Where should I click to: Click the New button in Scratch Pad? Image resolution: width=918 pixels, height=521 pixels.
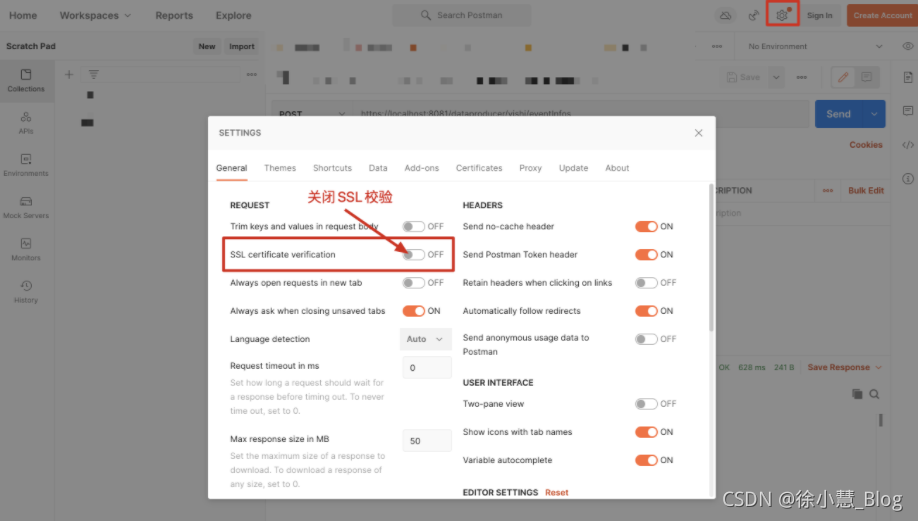(207, 46)
